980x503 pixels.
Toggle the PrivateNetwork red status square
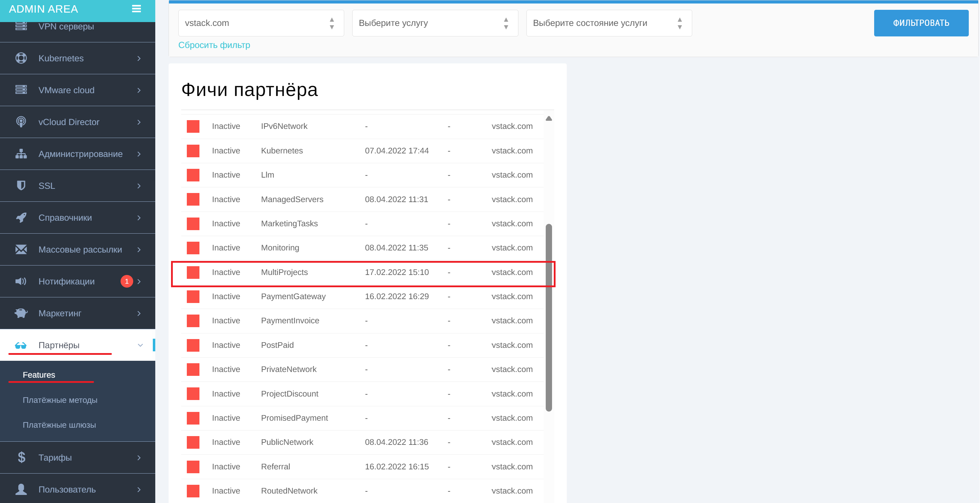pyautogui.click(x=193, y=370)
